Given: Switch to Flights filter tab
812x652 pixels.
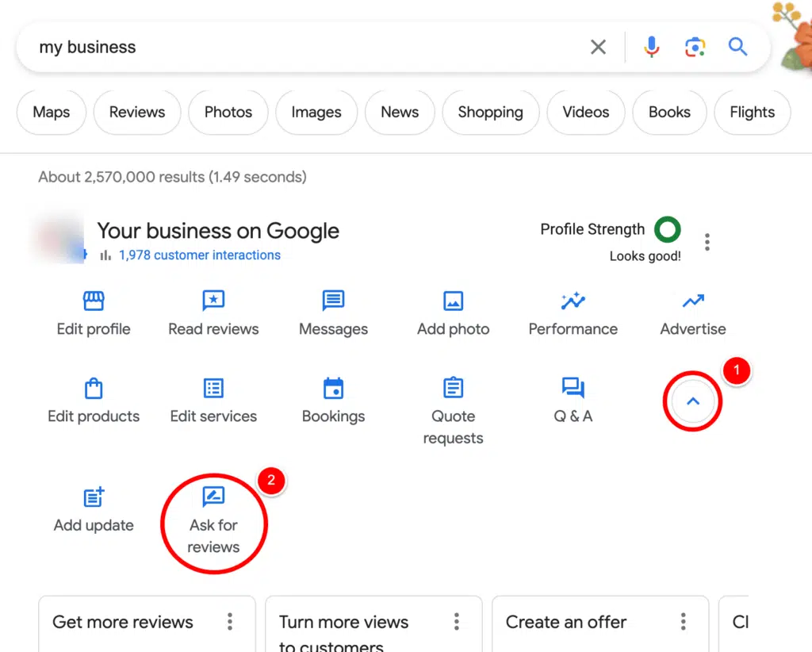Looking at the screenshot, I should pos(753,113).
